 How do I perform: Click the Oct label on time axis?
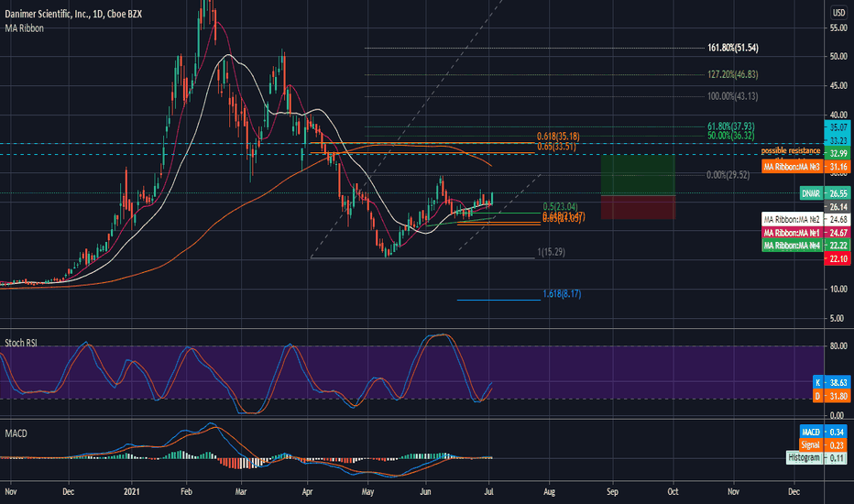coord(673,491)
